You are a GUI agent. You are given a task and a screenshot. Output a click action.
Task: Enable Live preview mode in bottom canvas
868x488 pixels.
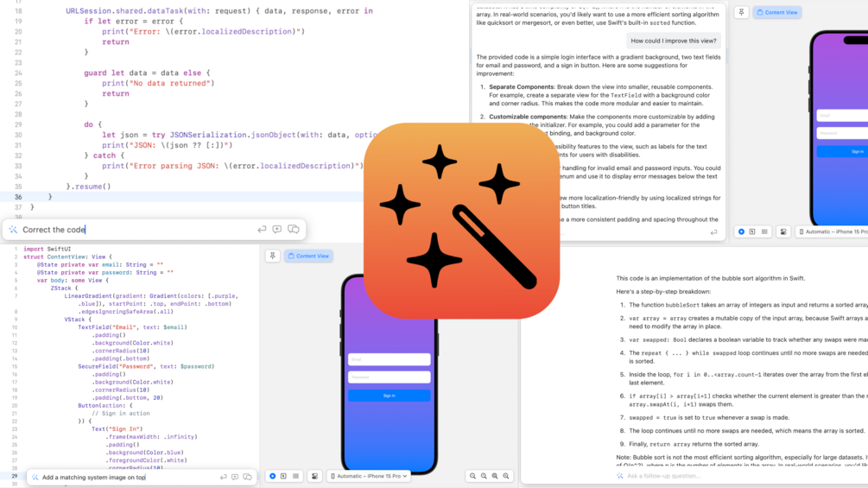[x=272, y=476]
